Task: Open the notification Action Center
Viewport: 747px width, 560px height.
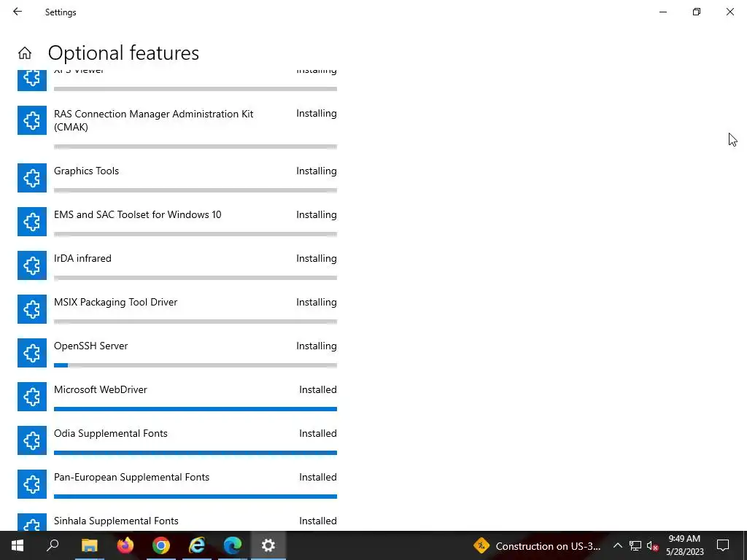Action: 723,545
